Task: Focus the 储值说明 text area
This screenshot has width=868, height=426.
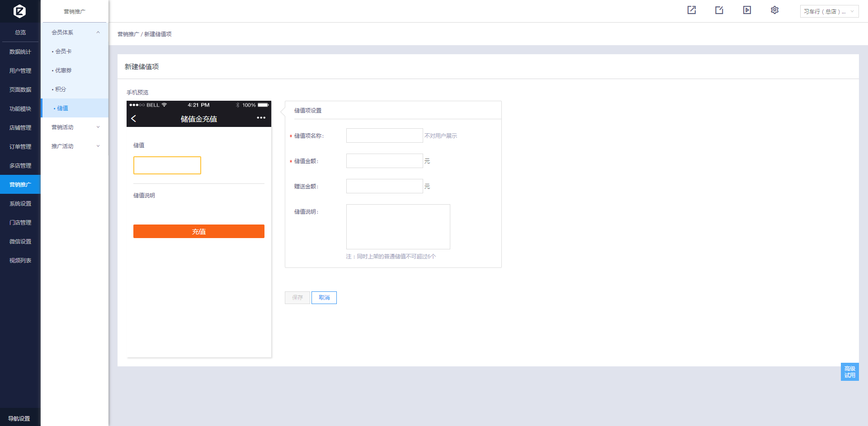Action: [398, 226]
